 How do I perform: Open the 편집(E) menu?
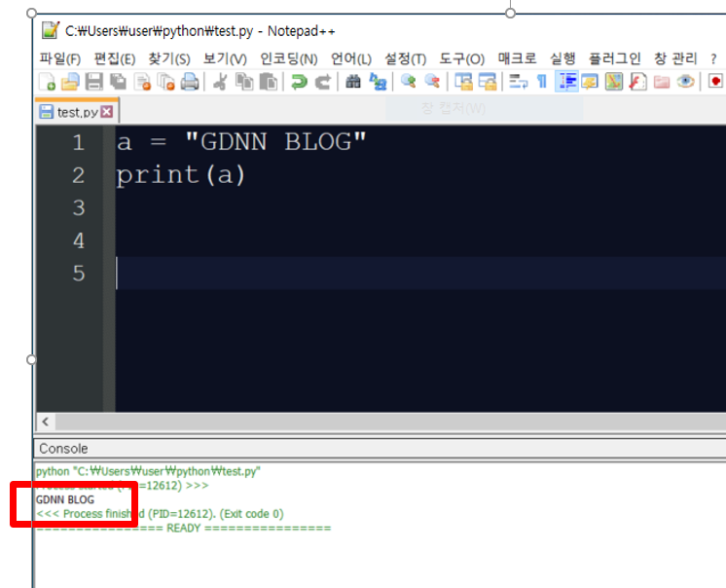pyautogui.click(x=115, y=58)
